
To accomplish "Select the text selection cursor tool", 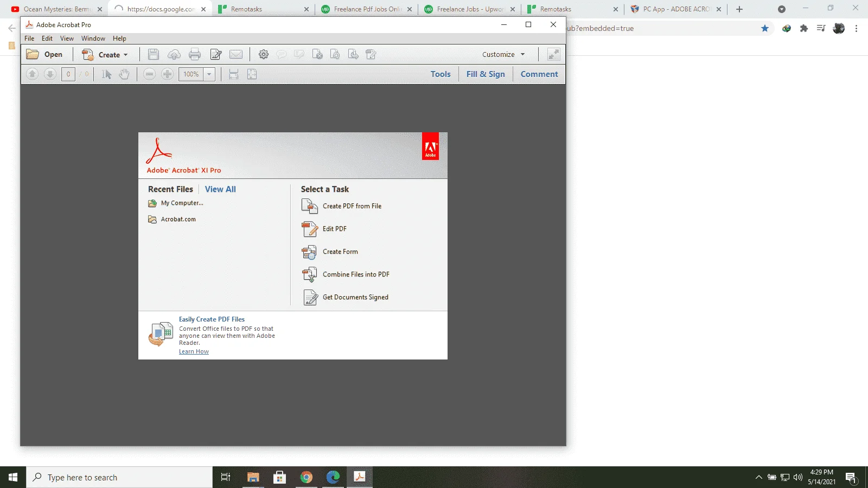I will pyautogui.click(x=107, y=74).
